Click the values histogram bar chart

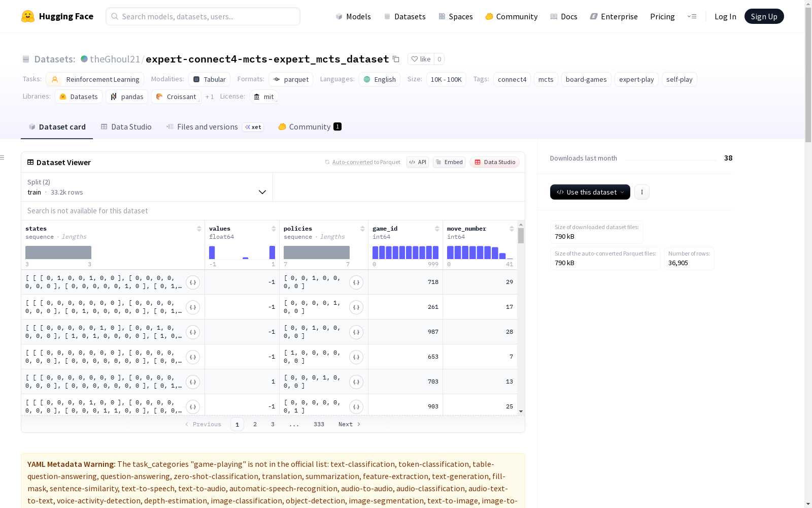(242, 252)
